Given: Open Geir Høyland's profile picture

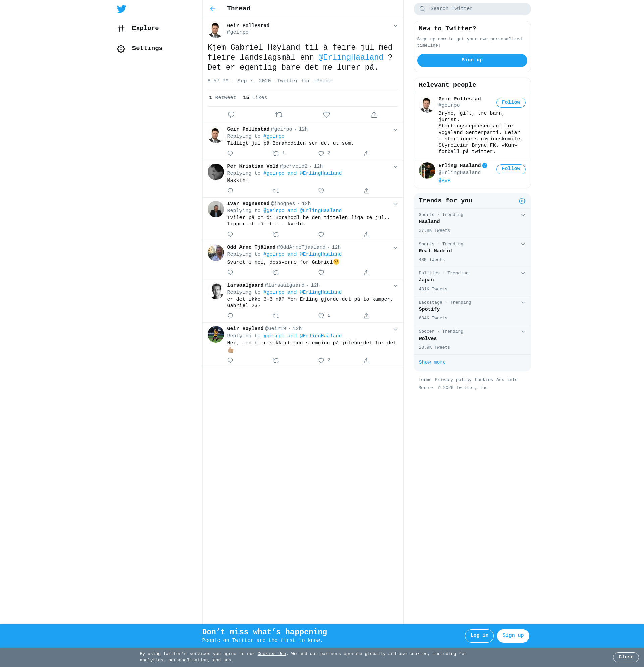Looking at the screenshot, I should click(x=216, y=335).
